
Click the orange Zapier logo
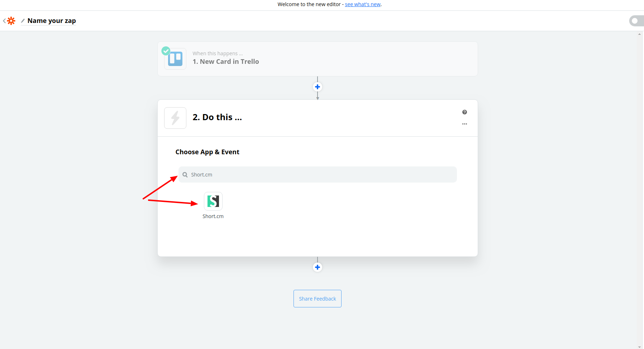point(11,21)
